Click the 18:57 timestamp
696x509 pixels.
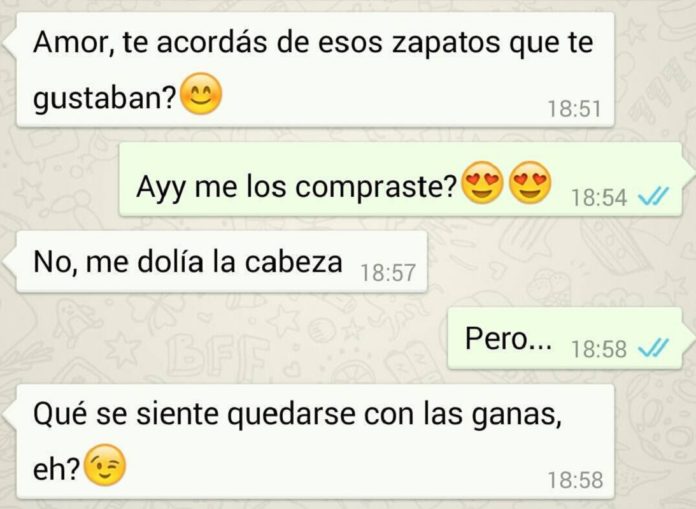(x=388, y=272)
